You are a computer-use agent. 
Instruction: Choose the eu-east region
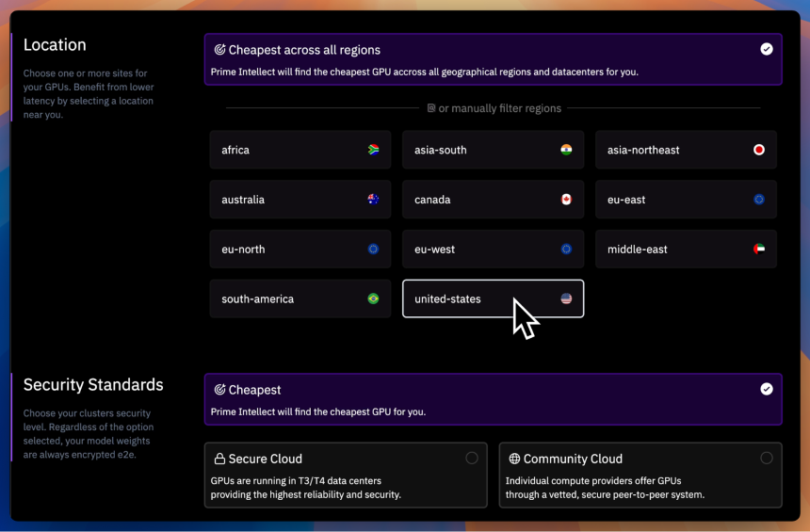pyautogui.click(x=686, y=200)
